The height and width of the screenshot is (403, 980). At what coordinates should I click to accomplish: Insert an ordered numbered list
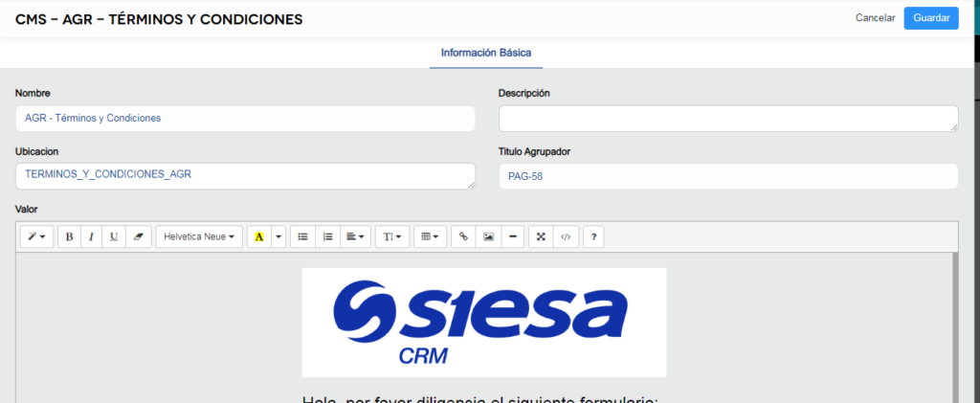tap(328, 236)
